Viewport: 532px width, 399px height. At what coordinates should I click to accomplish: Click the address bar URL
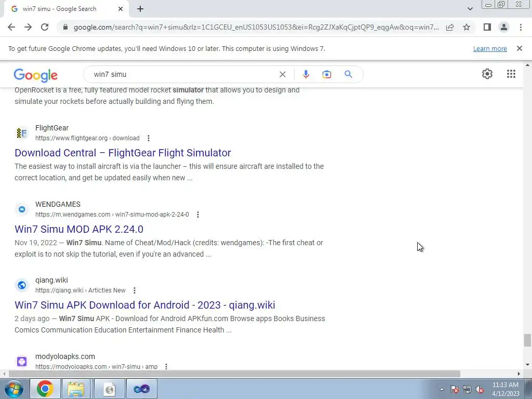click(256, 27)
